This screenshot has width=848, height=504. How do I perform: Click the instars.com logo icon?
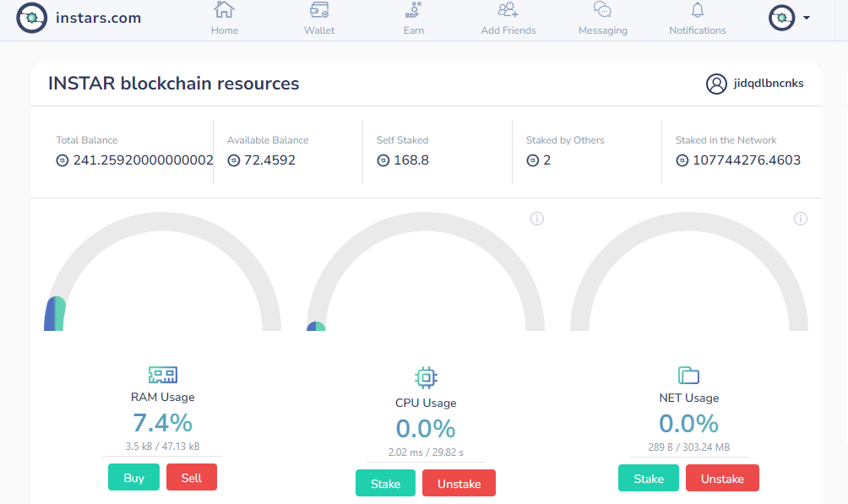click(x=31, y=18)
